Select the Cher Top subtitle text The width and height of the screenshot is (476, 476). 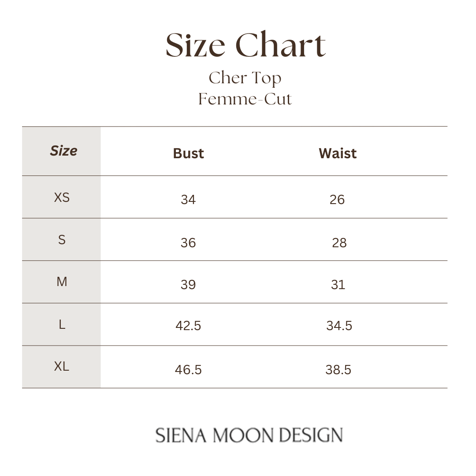(245, 78)
